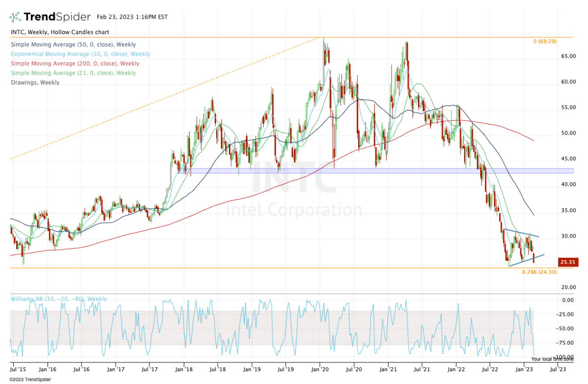Click the 0 (69.29) Fibonacci level label

[546, 42]
